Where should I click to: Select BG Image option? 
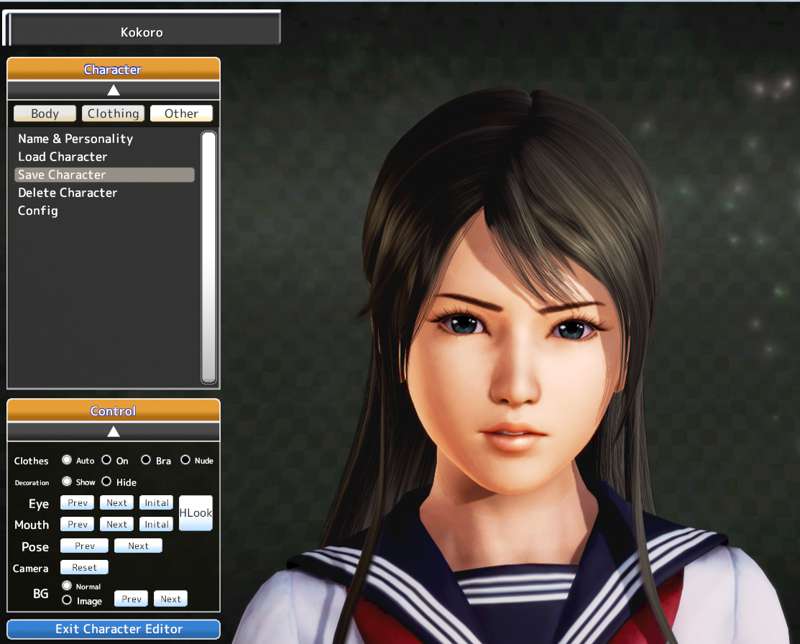tap(66, 600)
